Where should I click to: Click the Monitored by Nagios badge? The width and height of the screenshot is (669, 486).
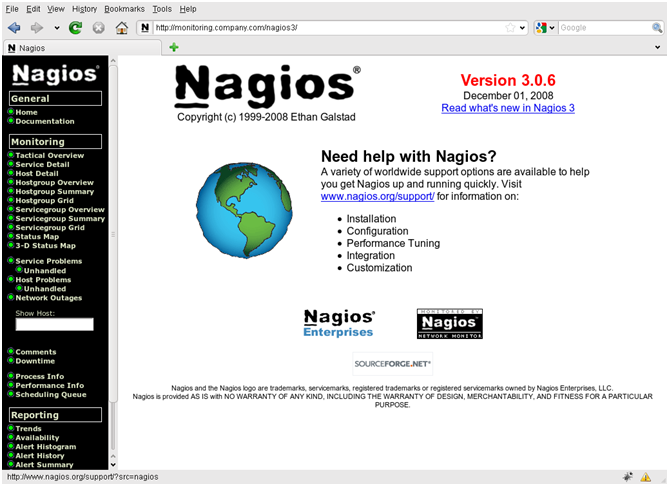[450, 324]
